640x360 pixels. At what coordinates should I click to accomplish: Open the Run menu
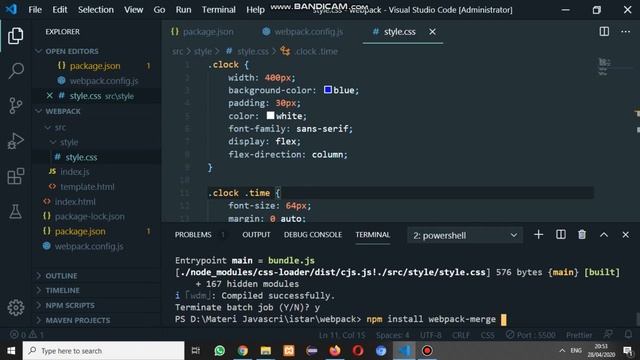coord(183,9)
